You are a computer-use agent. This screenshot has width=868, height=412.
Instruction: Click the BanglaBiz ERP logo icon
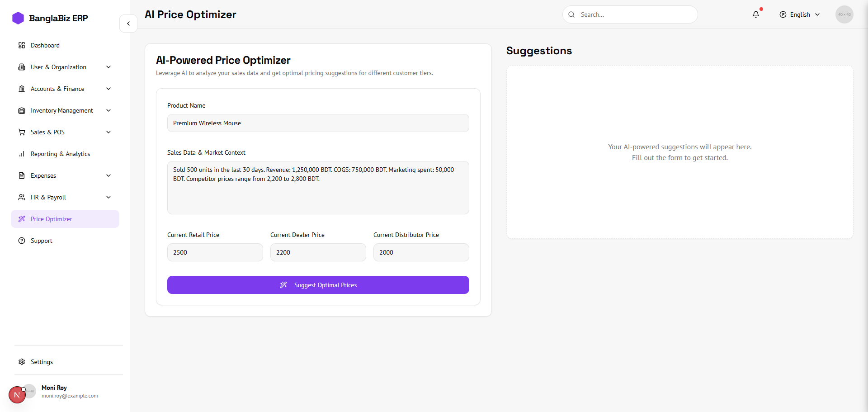18,18
